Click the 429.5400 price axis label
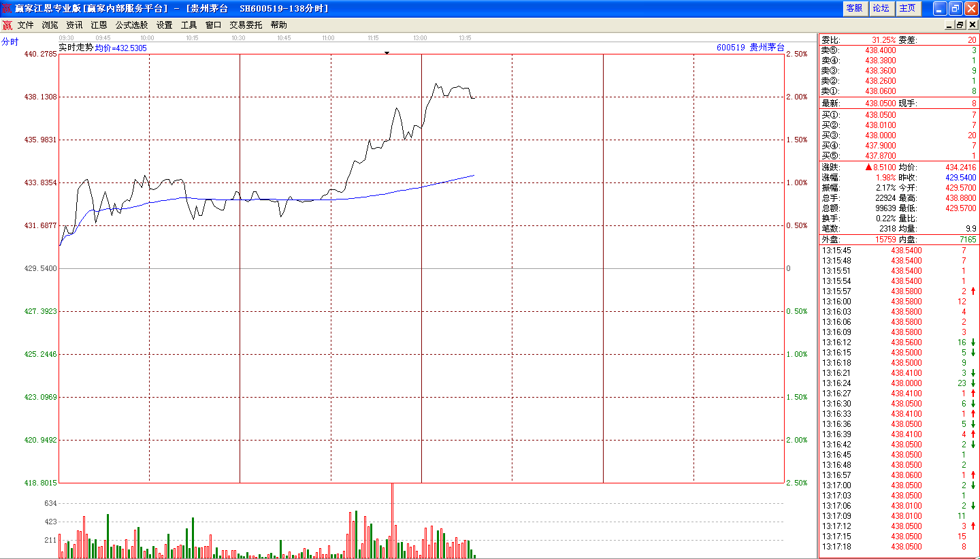Image resolution: width=980 pixels, height=559 pixels. [x=41, y=268]
